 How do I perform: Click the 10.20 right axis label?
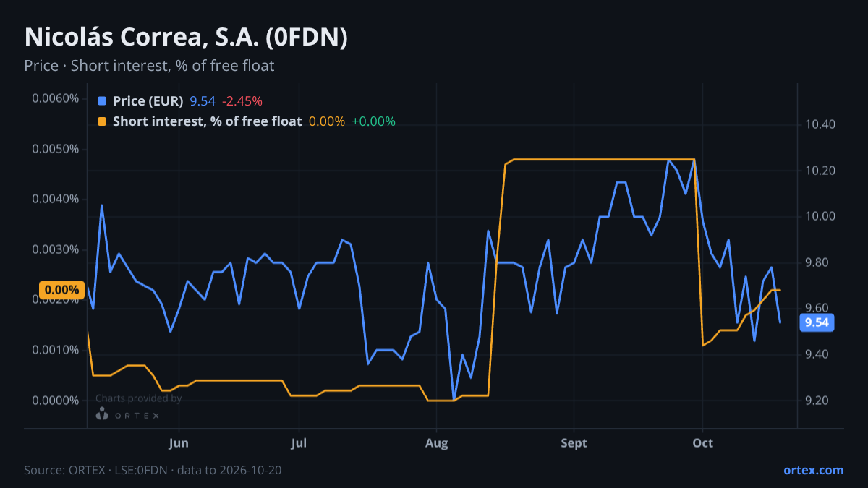coord(820,171)
